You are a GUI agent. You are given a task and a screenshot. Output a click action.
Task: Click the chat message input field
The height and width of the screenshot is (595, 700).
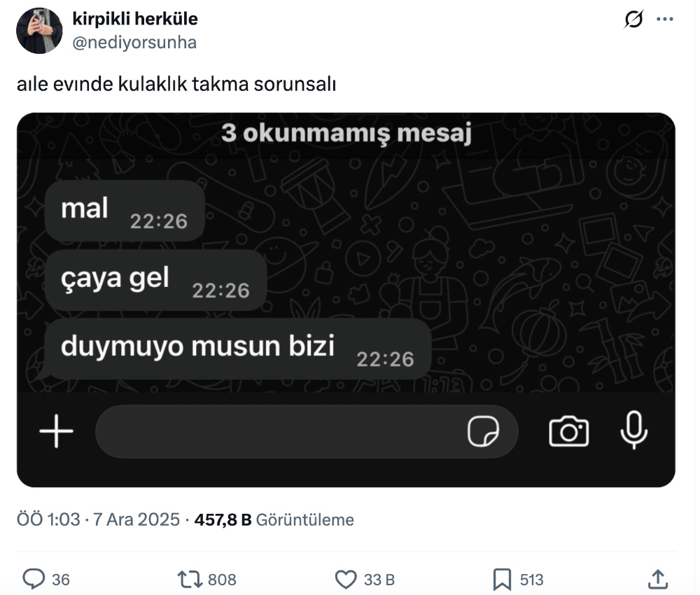coord(280,432)
